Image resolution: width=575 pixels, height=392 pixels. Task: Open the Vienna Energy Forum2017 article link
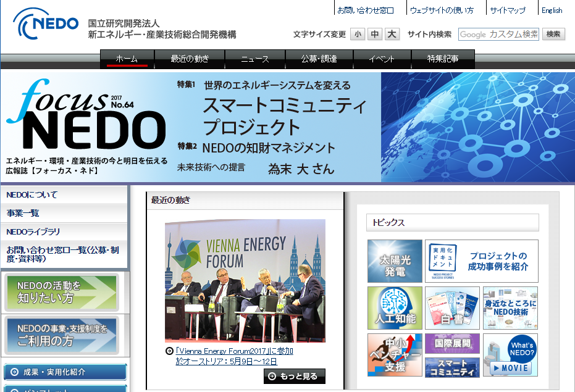234,356
